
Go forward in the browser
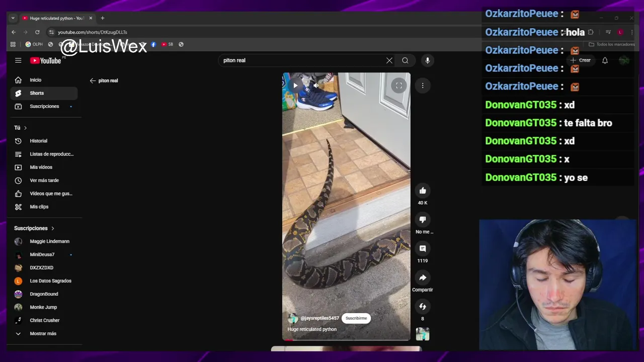25,32
